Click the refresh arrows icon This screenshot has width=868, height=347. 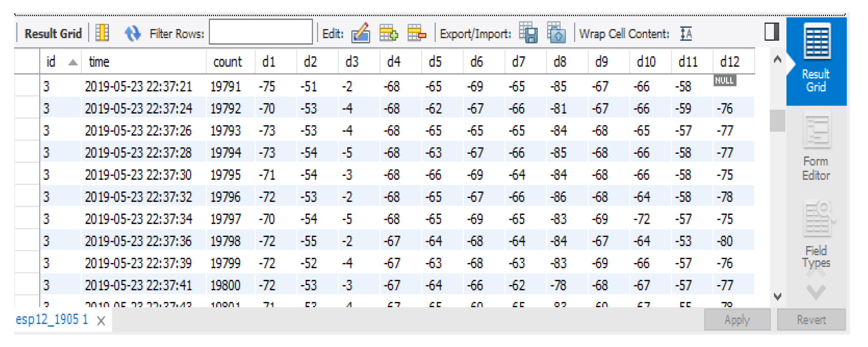click(x=132, y=33)
